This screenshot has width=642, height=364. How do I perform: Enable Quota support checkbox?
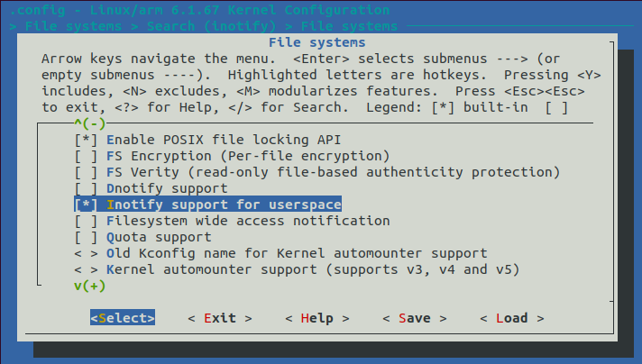(86, 238)
